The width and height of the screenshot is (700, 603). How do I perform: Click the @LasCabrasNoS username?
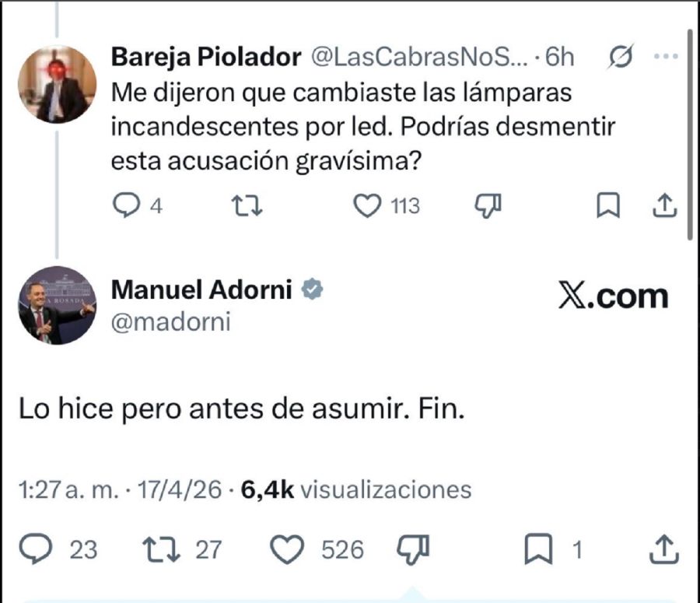pyautogui.click(x=416, y=54)
